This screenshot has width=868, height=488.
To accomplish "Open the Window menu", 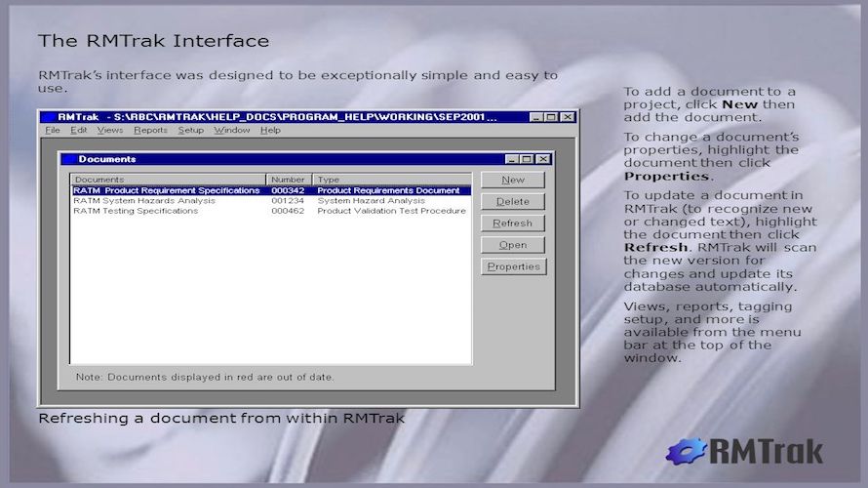I will tap(231, 130).
